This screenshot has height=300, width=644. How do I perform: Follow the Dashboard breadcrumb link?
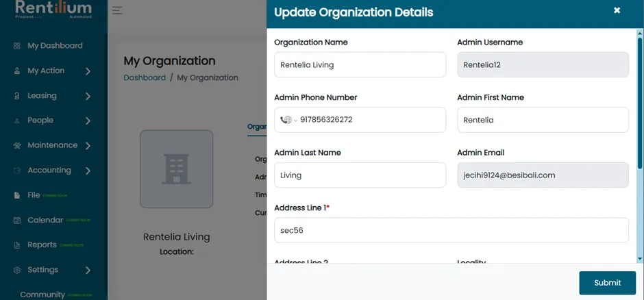coord(145,77)
